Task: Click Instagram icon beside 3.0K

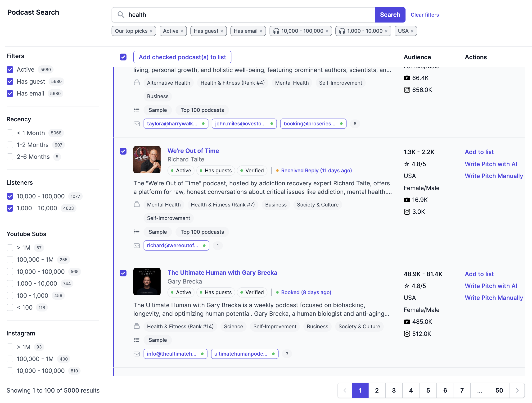Action: pos(407,212)
